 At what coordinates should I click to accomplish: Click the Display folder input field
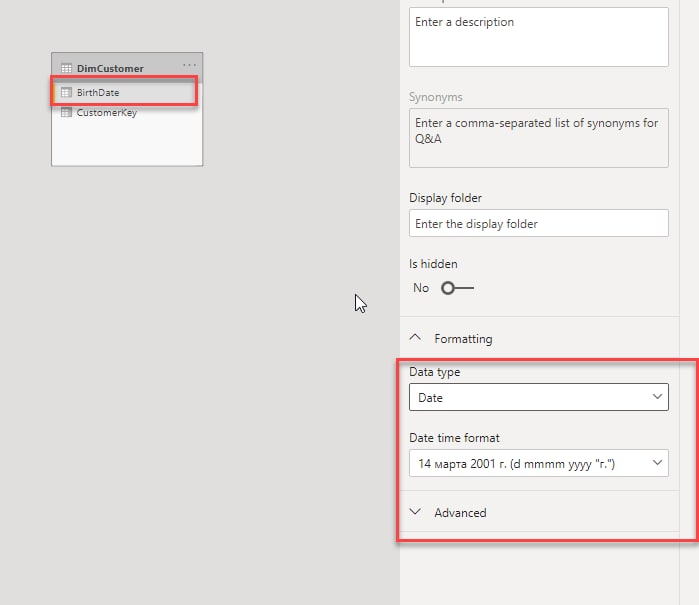539,223
